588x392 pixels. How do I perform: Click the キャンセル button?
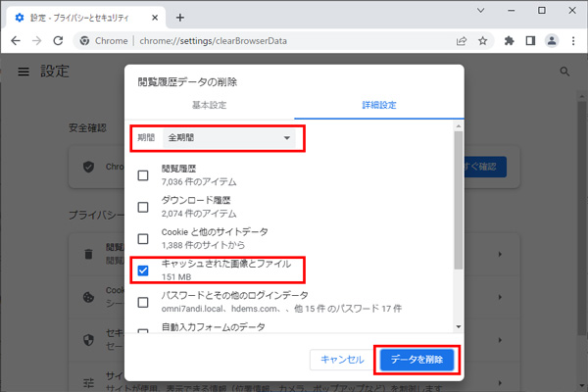coord(342,360)
